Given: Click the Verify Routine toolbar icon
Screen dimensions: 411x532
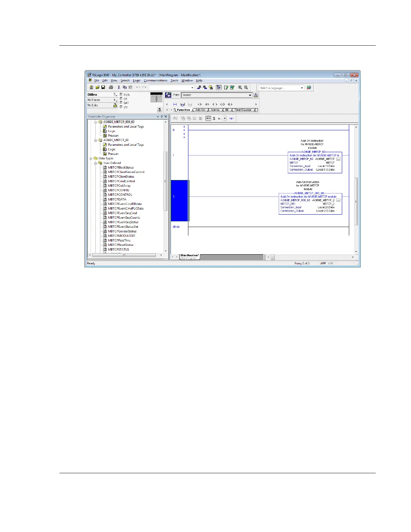Looking at the screenshot, I should [x=226, y=87].
